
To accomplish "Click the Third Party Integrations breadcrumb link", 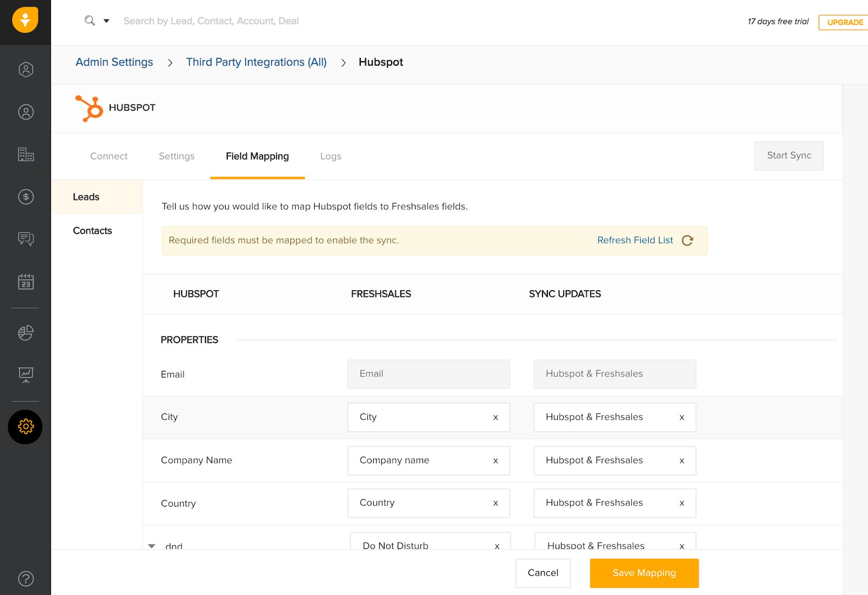I will click(x=256, y=62).
